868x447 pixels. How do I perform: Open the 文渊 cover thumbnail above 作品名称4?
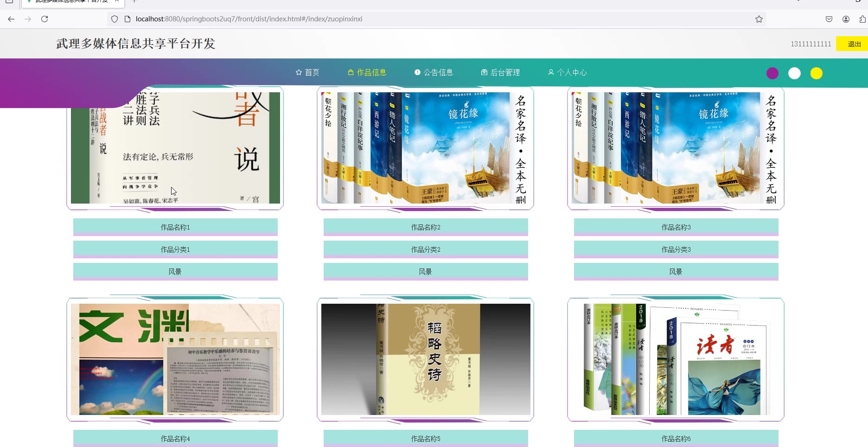point(175,359)
